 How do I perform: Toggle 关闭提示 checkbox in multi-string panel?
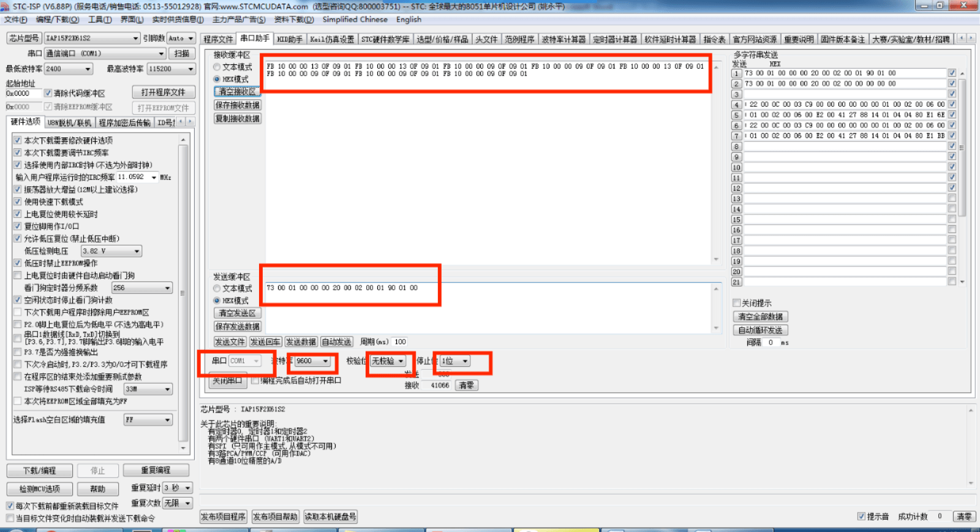(736, 303)
